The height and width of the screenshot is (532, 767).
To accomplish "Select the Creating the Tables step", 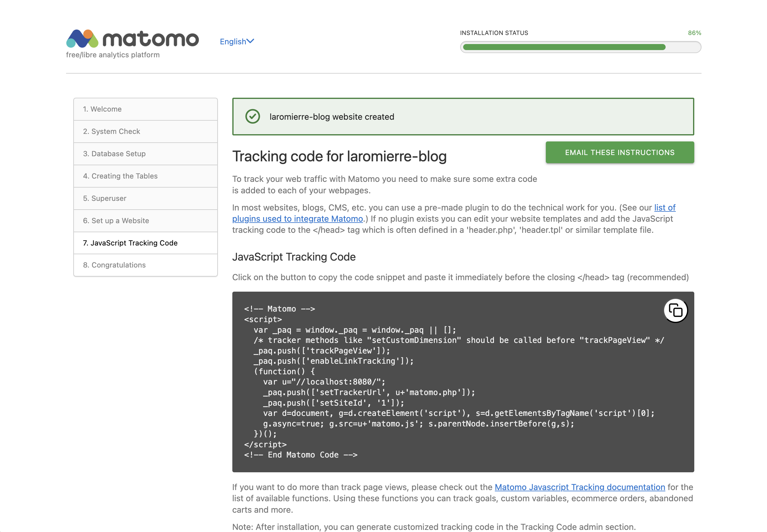I will pos(120,176).
